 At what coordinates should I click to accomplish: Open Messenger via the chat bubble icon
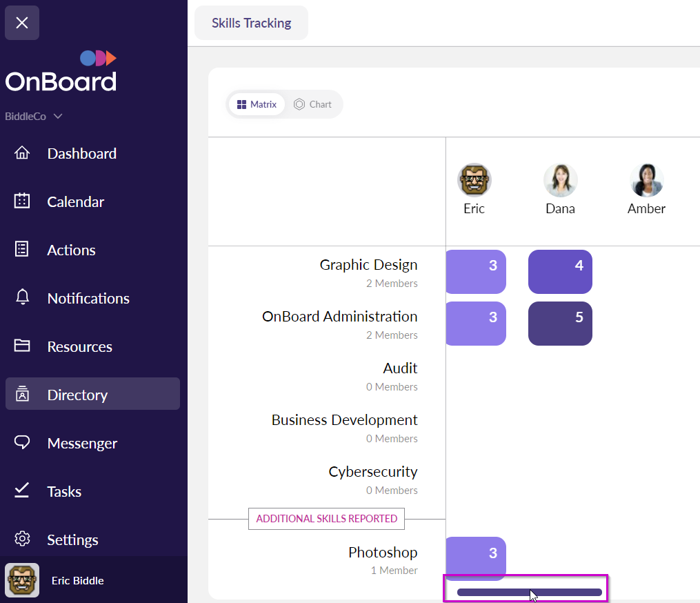22,443
